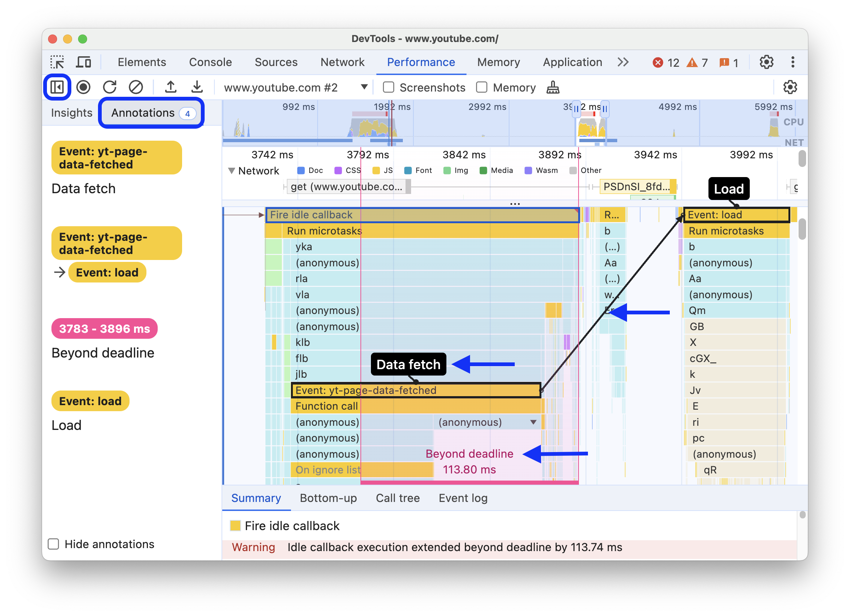Image resolution: width=850 pixels, height=616 pixels.
Task: Click the reload and profile icon
Action: tap(110, 86)
